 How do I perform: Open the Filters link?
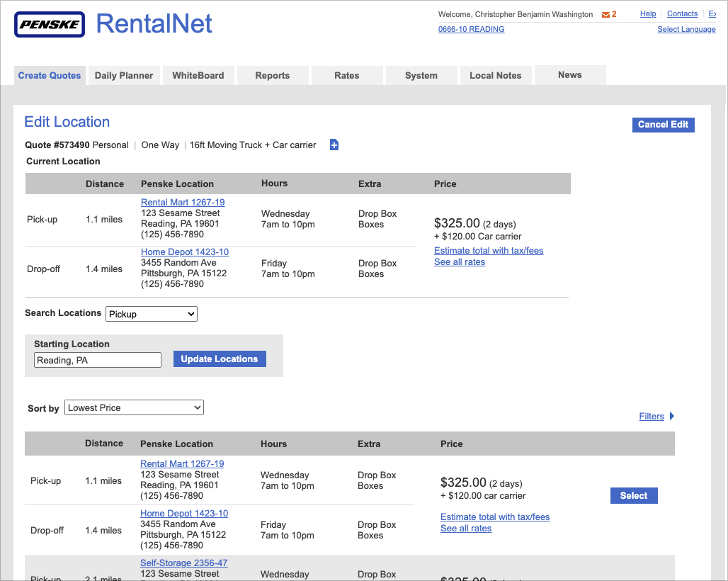point(652,417)
